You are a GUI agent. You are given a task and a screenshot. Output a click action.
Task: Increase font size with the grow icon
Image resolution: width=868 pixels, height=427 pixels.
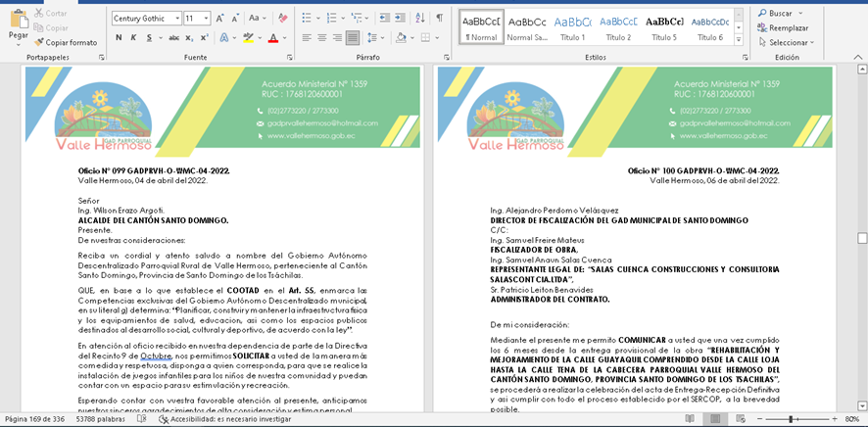220,19
